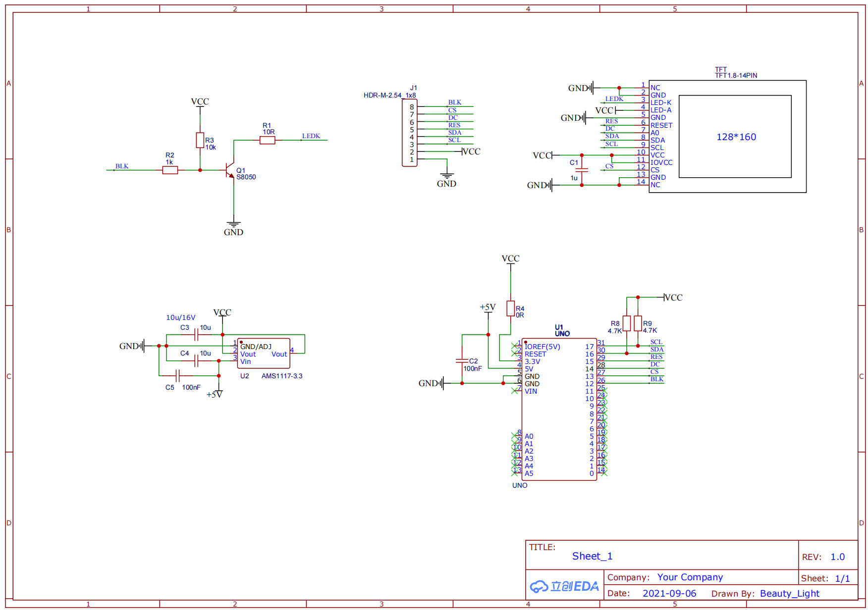868x610 pixels.
Task: Select the AMS1117-3.3 regulator U2 body
Action: tap(264, 353)
